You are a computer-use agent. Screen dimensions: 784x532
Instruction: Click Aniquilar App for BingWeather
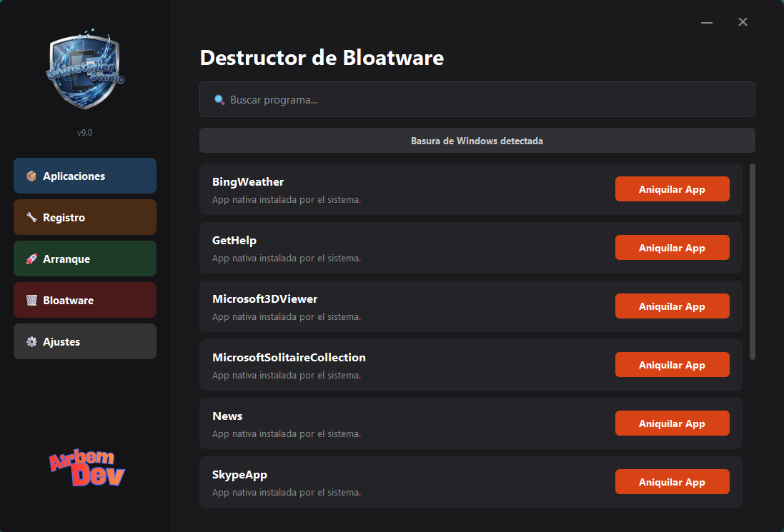672,189
